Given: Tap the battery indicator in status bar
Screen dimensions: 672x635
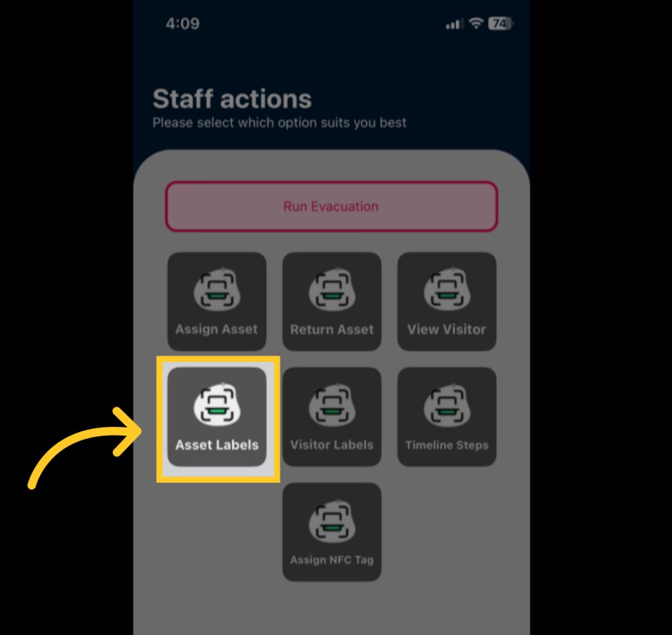Looking at the screenshot, I should [x=500, y=23].
